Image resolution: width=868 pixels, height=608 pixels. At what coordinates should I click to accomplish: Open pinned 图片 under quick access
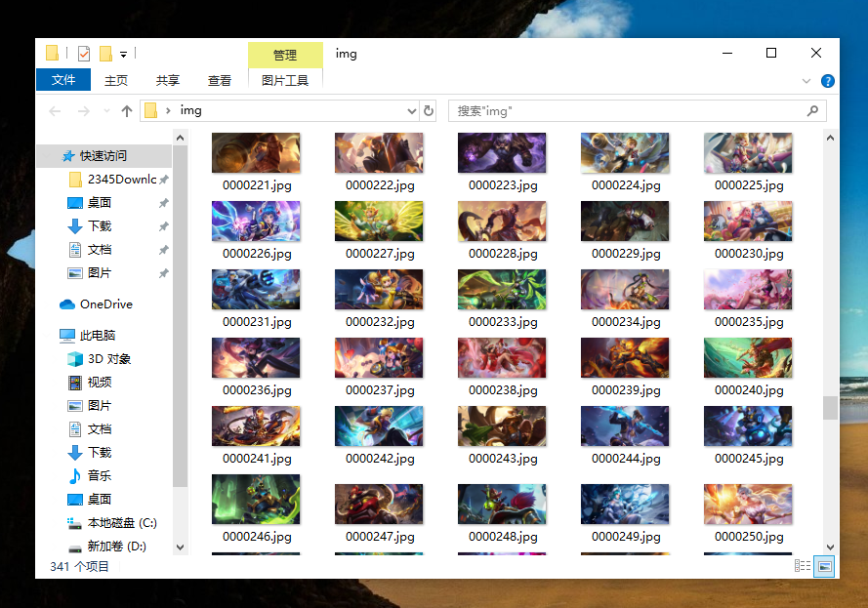pos(100,272)
